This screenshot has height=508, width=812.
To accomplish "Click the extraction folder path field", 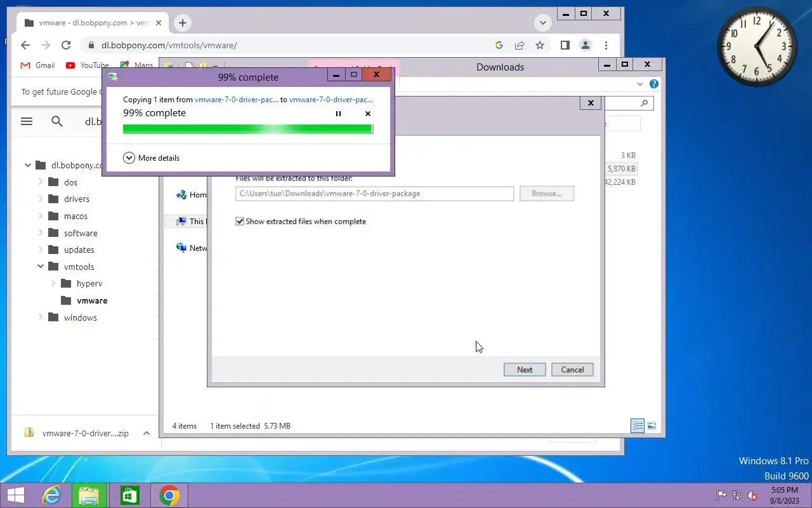I will coord(374,194).
